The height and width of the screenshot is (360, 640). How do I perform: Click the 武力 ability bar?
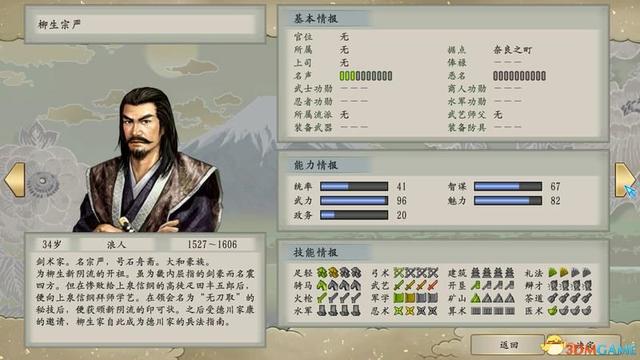click(x=354, y=200)
